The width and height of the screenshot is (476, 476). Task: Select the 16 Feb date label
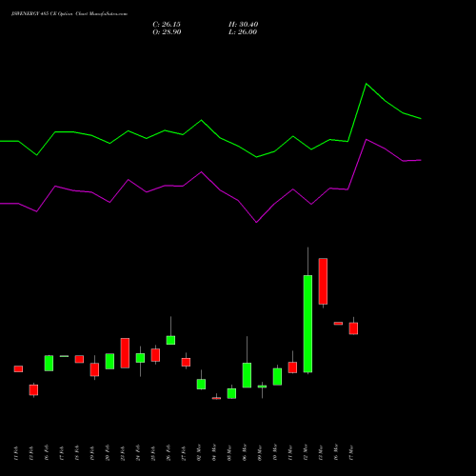(x=47, y=453)
